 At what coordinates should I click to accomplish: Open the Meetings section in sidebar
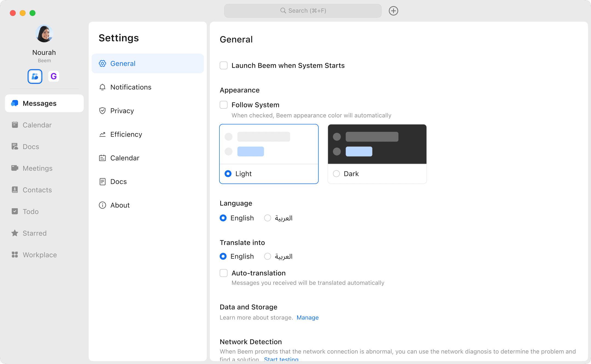37,168
